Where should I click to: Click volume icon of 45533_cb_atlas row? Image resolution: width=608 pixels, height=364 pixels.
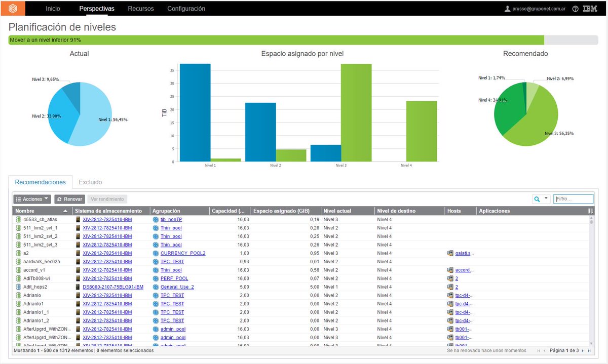tap(18, 219)
